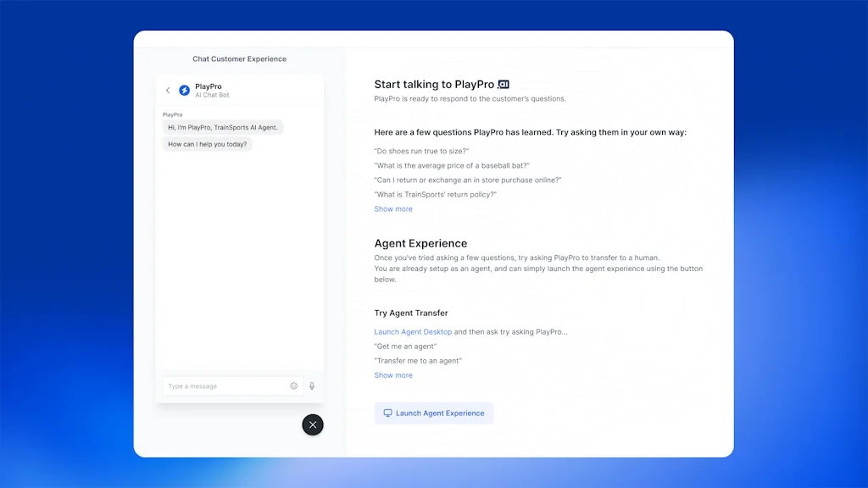Open the Launch Agent Desktop link

click(x=413, y=331)
